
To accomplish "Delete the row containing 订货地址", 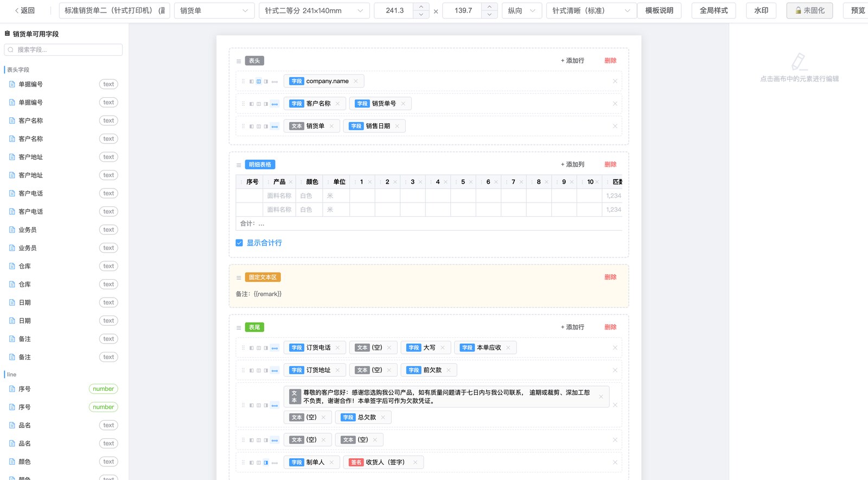I will [x=615, y=370].
